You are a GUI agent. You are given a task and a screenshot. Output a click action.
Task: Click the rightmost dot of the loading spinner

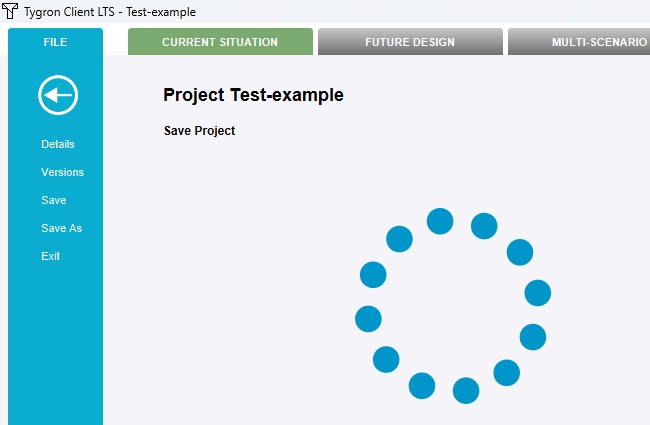[x=538, y=293]
